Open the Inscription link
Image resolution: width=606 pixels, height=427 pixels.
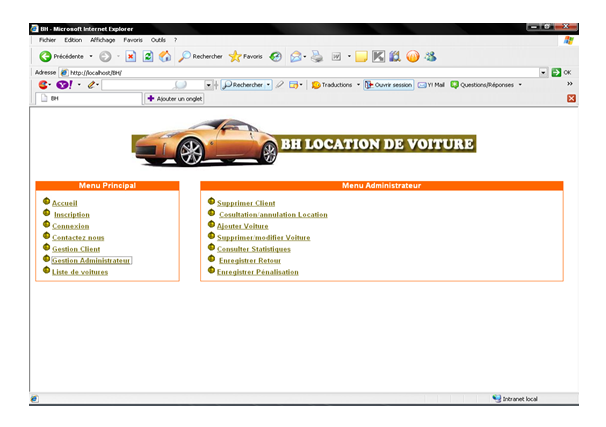tap(72, 214)
